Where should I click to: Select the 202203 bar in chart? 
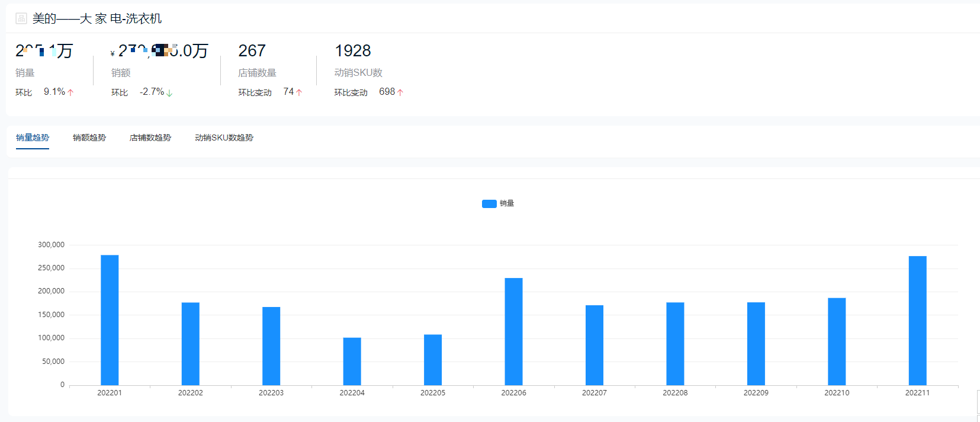tap(271, 346)
